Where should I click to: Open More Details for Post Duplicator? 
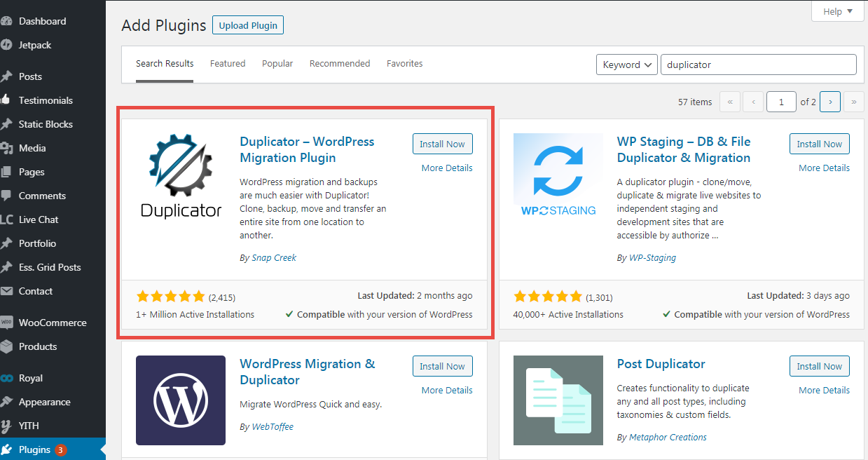pyautogui.click(x=824, y=391)
